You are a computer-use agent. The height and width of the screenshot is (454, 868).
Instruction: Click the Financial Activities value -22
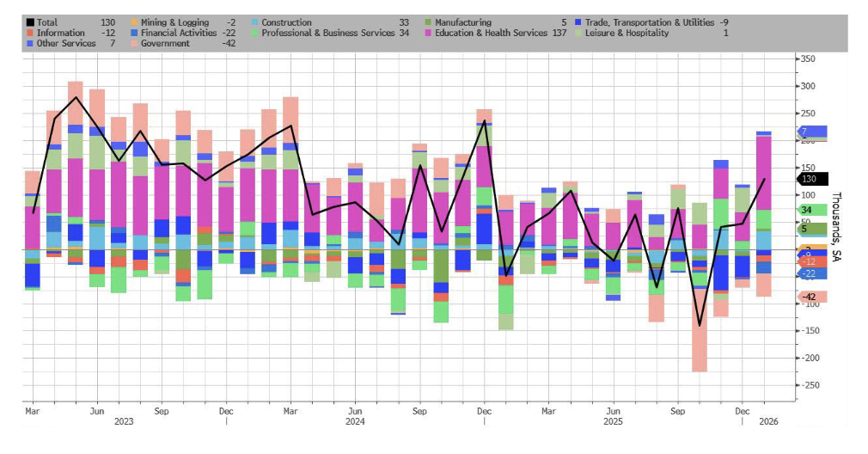coord(228,34)
